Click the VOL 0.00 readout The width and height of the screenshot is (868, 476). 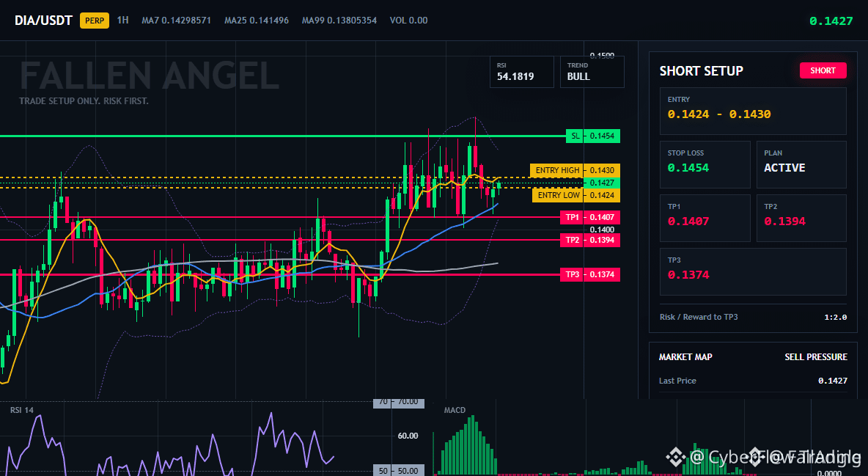(x=408, y=21)
